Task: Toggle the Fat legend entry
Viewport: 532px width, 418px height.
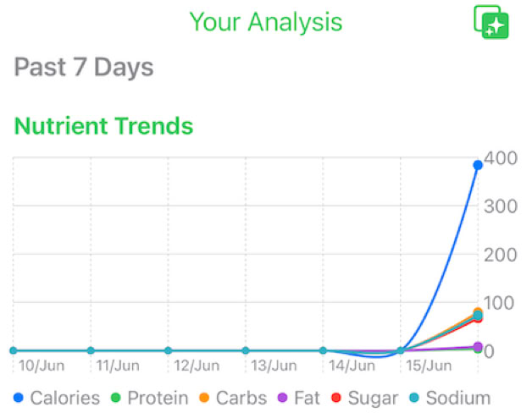Action: point(301,398)
